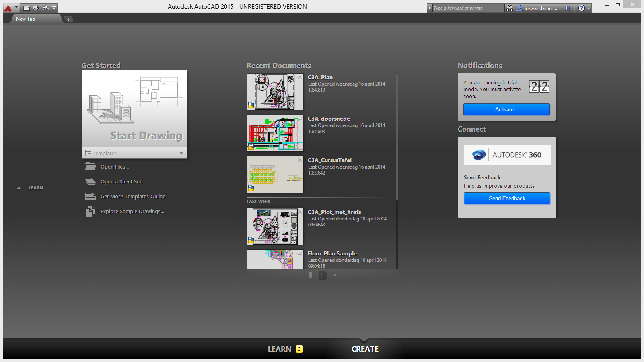Click the Start Drawing tile

coord(134,109)
